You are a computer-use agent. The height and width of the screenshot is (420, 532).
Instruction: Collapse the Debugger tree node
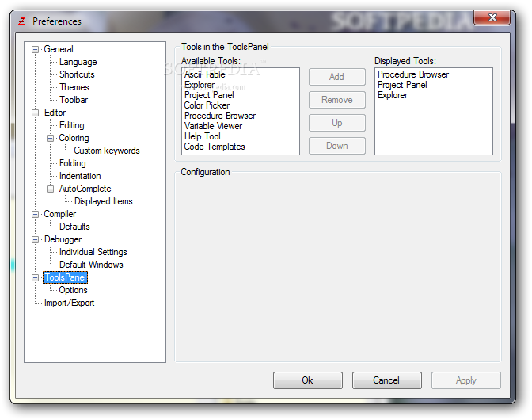click(35, 239)
